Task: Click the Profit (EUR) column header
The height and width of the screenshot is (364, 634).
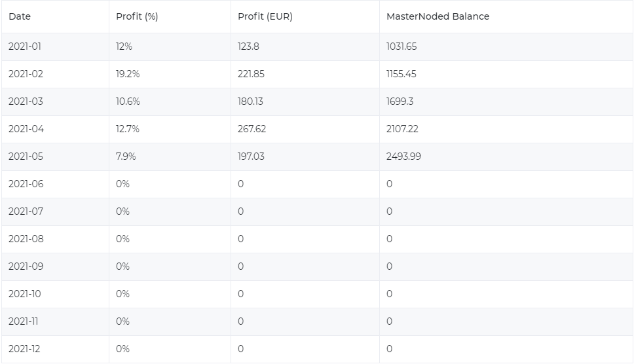Action: point(265,16)
